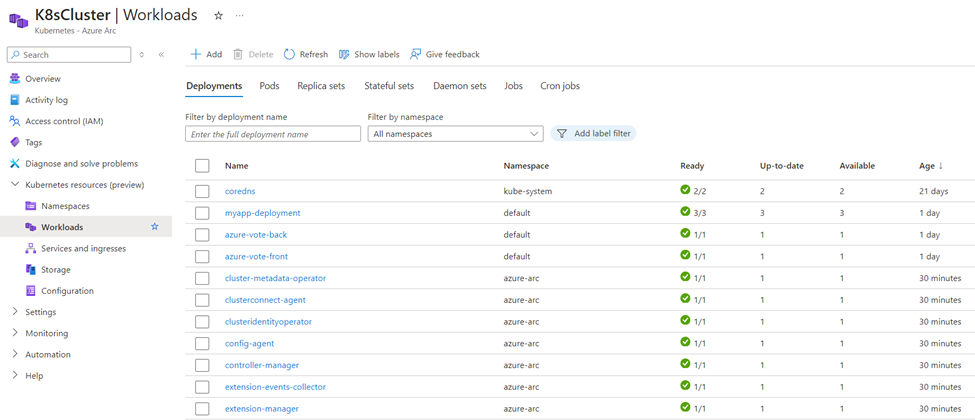Click the '21 days' age cell
The height and width of the screenshot is (420, 975).
933,191
